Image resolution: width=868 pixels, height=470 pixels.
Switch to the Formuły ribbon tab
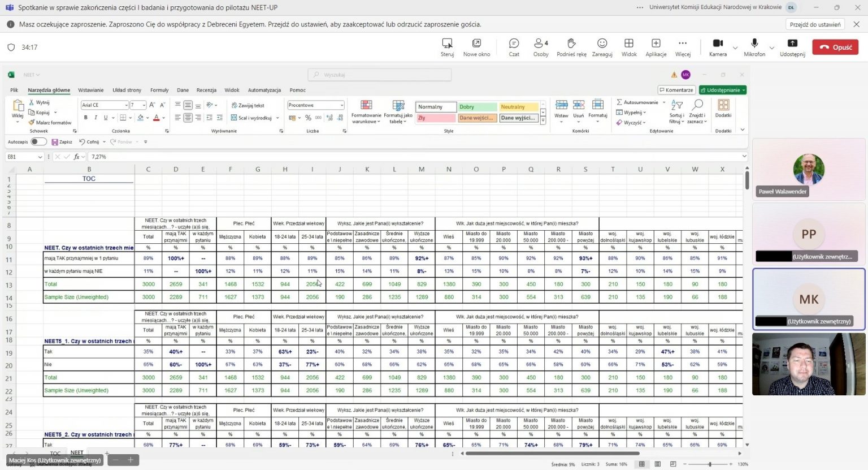coord(159,90)
